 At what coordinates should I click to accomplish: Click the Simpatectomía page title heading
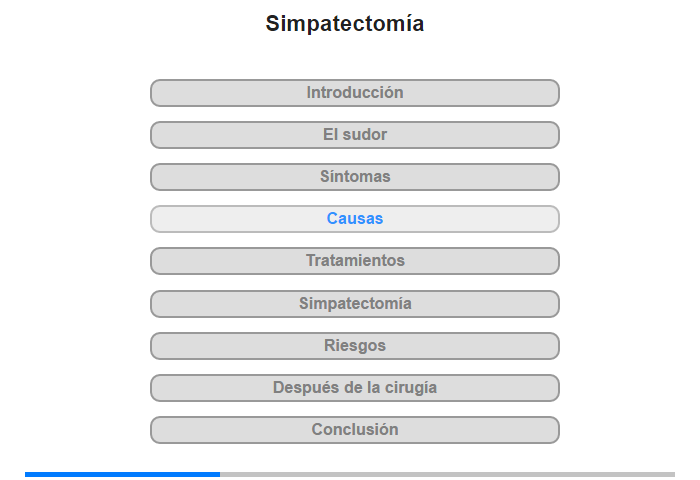345,24
